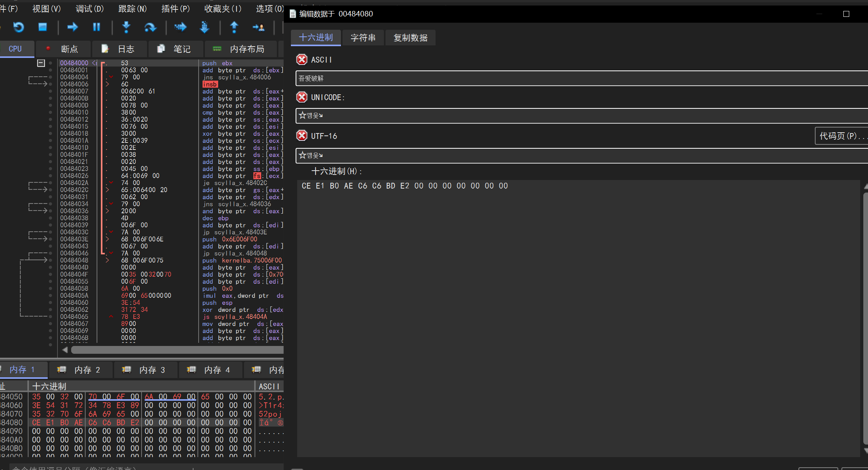Open the 插件(P) menu
The height and width of the screenshot is (470, 868).
pyautogui.click(x=176, y=9)
